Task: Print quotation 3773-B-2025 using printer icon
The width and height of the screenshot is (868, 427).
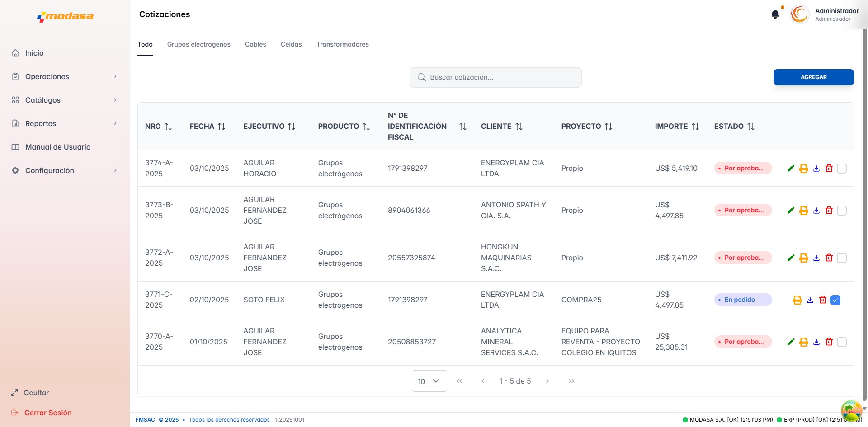Action: pyautogui.click(x=803, y=211)
